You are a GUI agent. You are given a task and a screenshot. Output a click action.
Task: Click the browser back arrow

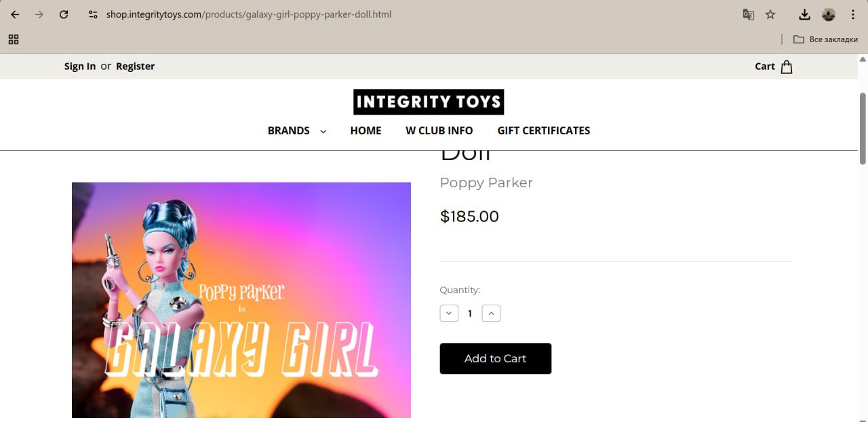coord(15,14)
